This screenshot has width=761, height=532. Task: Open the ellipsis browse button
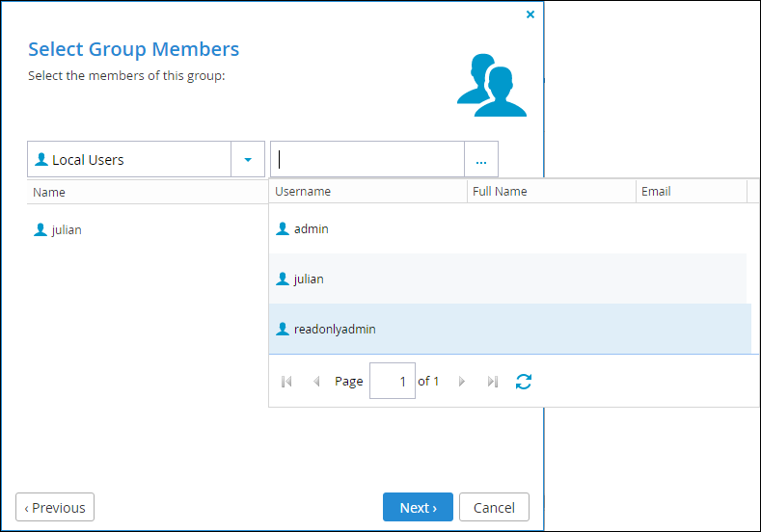point(481,160)
